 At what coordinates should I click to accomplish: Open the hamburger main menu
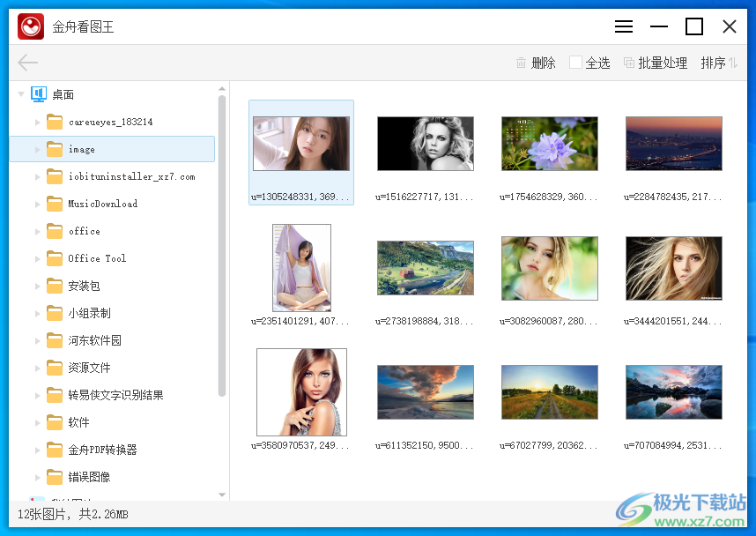click(624, 26)
